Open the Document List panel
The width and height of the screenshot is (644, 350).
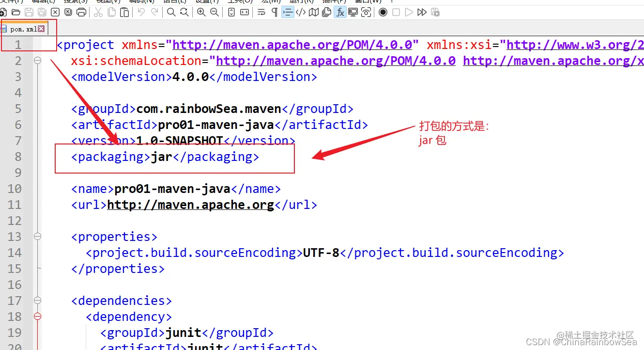[x=327, y=12]
